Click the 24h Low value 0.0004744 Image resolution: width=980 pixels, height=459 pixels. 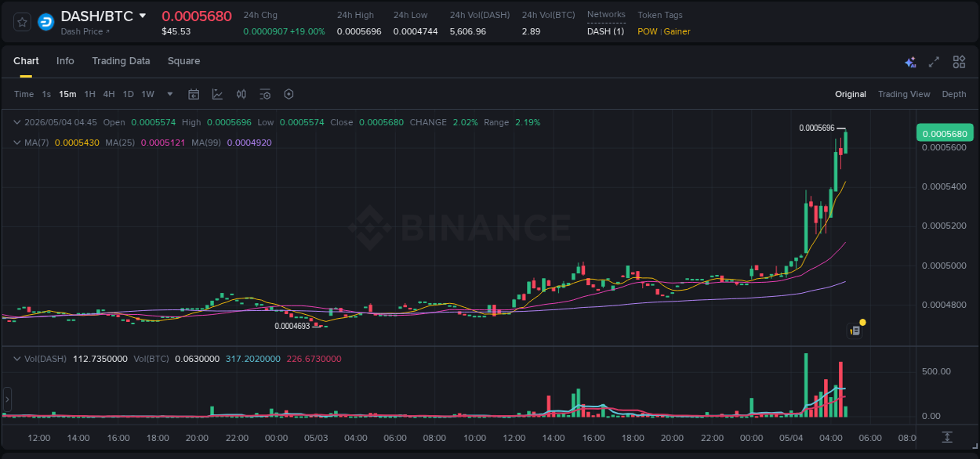point(416,31)
